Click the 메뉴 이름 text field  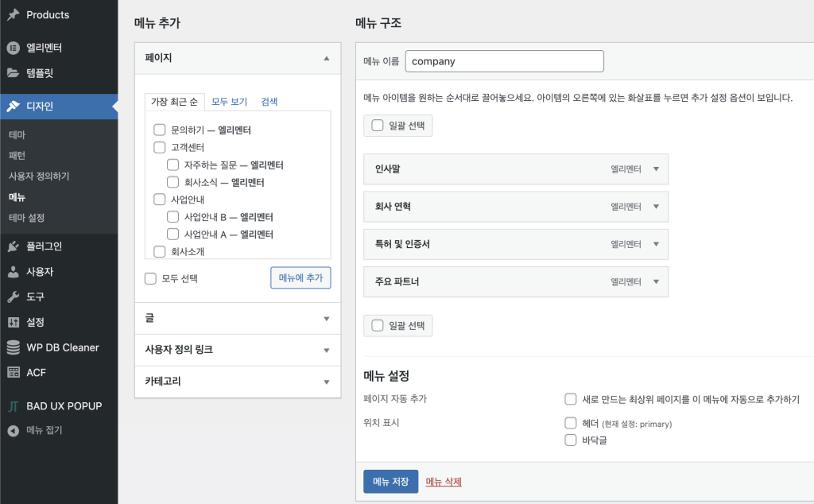pyautogui.click(x=504, y=61)
